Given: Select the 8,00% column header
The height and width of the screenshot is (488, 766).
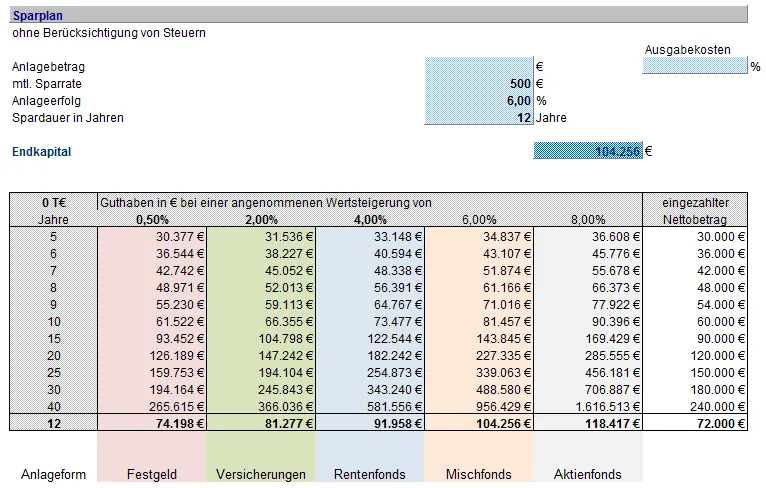Looking at the screenshot, I should click(x=588, y=219).
